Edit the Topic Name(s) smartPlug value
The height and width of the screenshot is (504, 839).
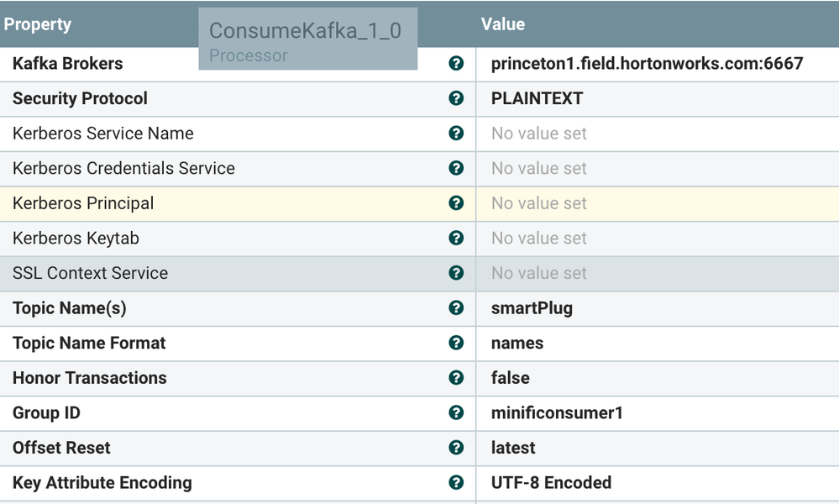pyautogui.click(x=532, y=308)
